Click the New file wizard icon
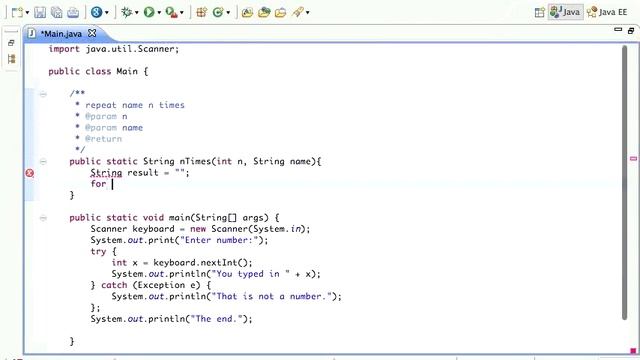 [x=17, y=12]
